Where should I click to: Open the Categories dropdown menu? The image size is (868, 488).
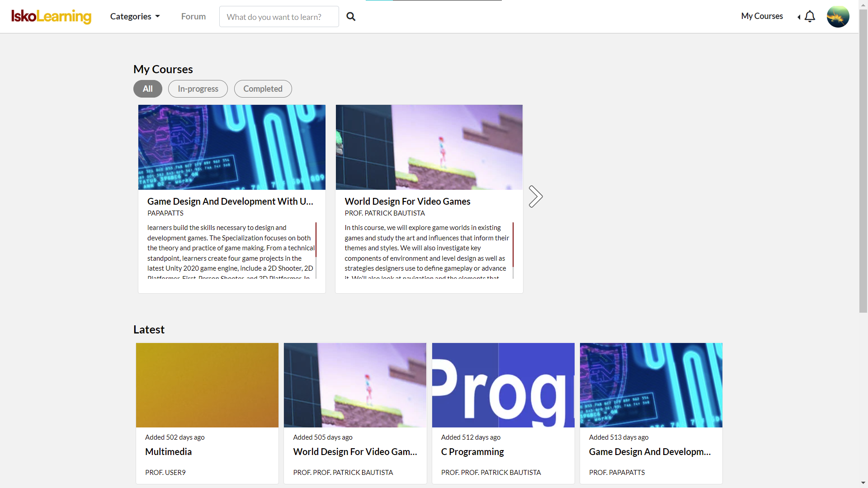click(135, 16)
